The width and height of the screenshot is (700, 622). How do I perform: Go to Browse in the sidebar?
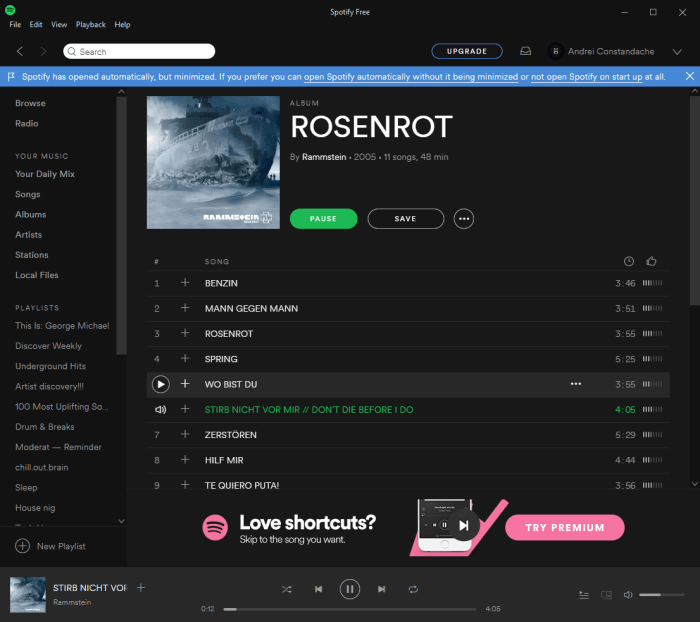(x=30, y=103)
